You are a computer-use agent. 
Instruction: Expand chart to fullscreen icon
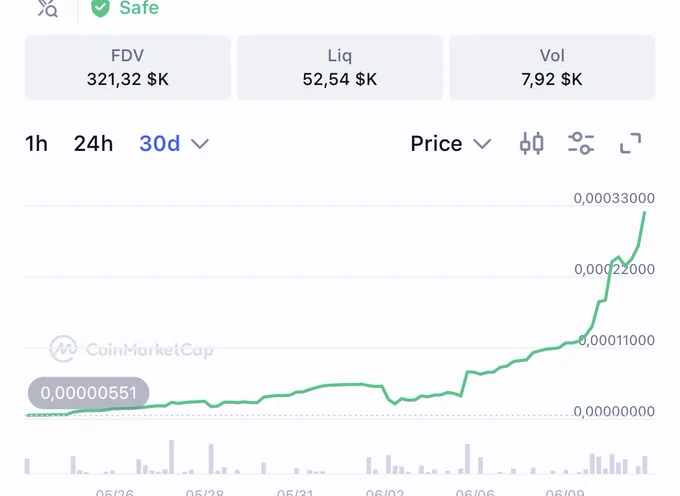(x=630, y=144)
